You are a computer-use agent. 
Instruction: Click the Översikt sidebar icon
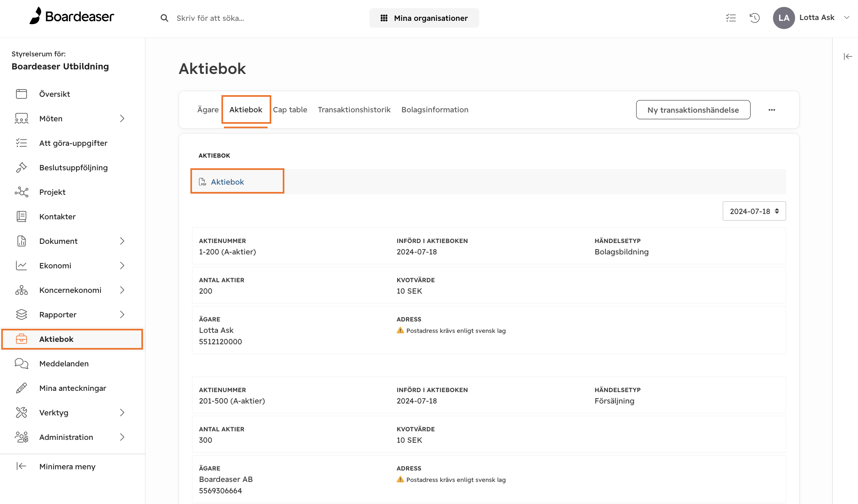click(21, 94)
